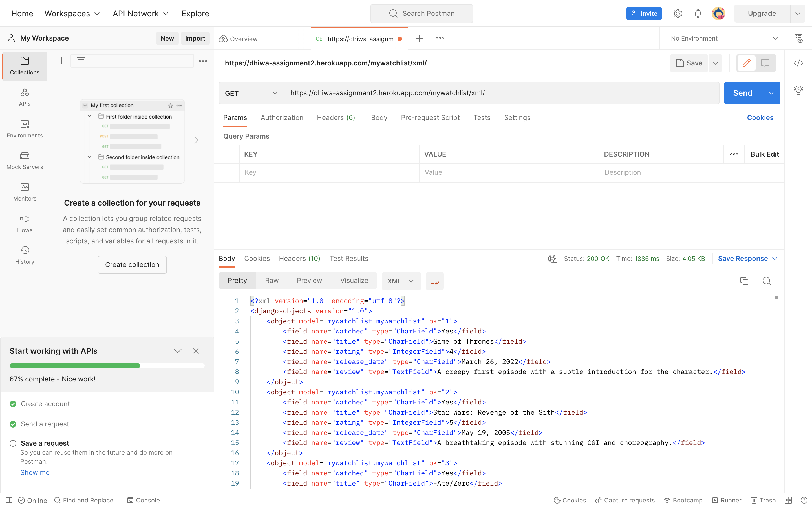Toggle line wrapping in response viewer
Image resolution: width=812 pixels, height=507 pixels.
[434, 281]
